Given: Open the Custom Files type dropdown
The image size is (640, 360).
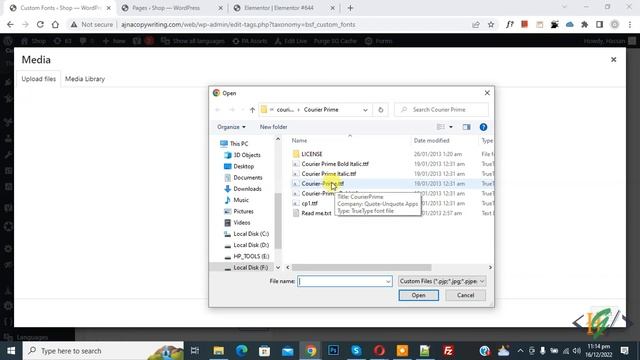Looking at the screenshot, I should (x=442, y=281).
